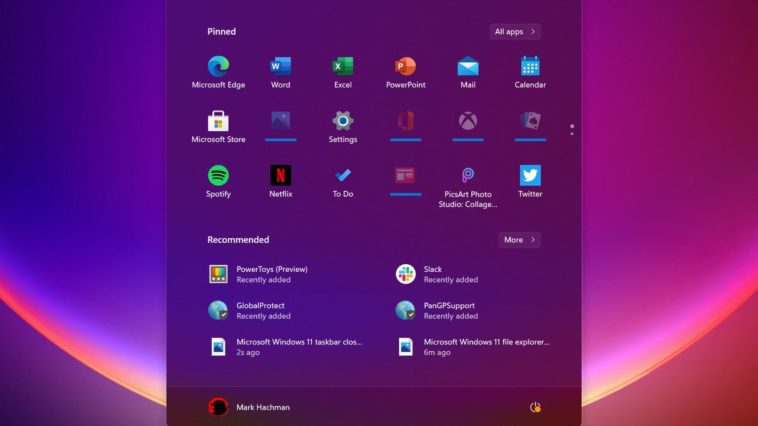Open the Photos app still installing
Image resolution: width=758 pixels, height=426 pixels.
[280, 126]
